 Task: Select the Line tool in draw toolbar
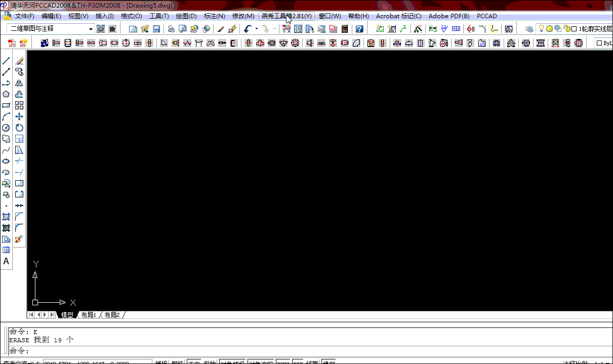coord(6,61)
